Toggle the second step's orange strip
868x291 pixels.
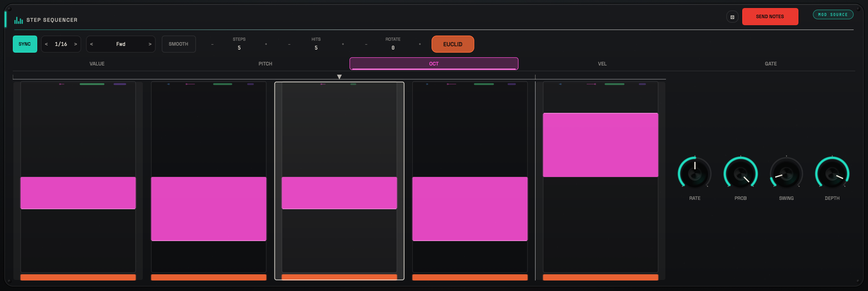[x=209, y=277]
